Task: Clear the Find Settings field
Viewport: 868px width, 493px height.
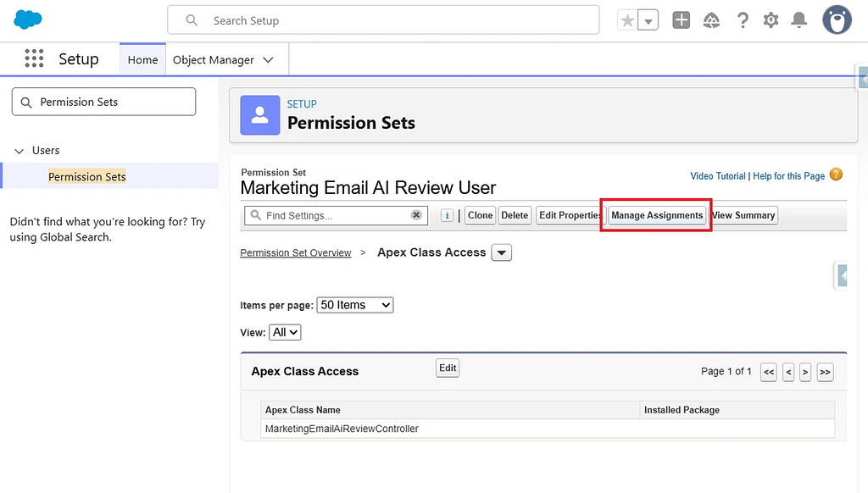Action: (x=416, y=215)
